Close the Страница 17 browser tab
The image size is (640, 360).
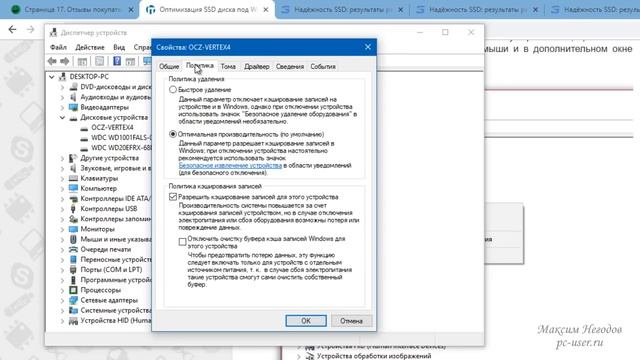click(131, 9)
